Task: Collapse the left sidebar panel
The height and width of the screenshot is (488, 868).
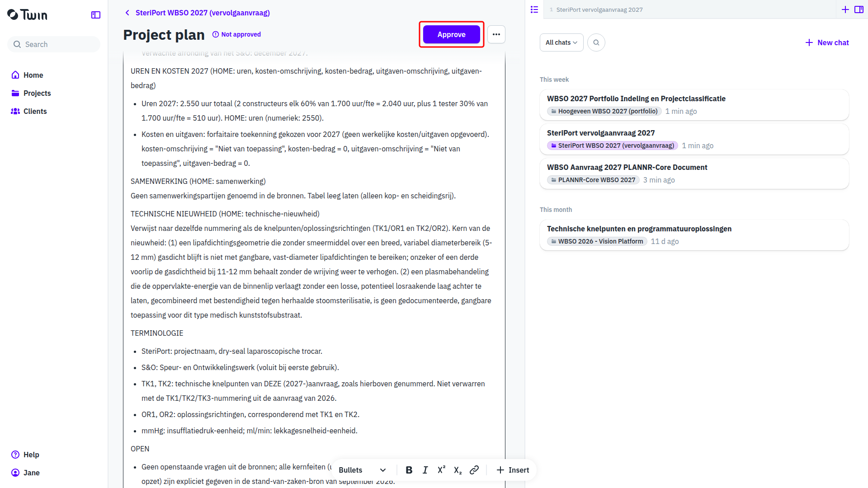Action: (x=96, y=15)
